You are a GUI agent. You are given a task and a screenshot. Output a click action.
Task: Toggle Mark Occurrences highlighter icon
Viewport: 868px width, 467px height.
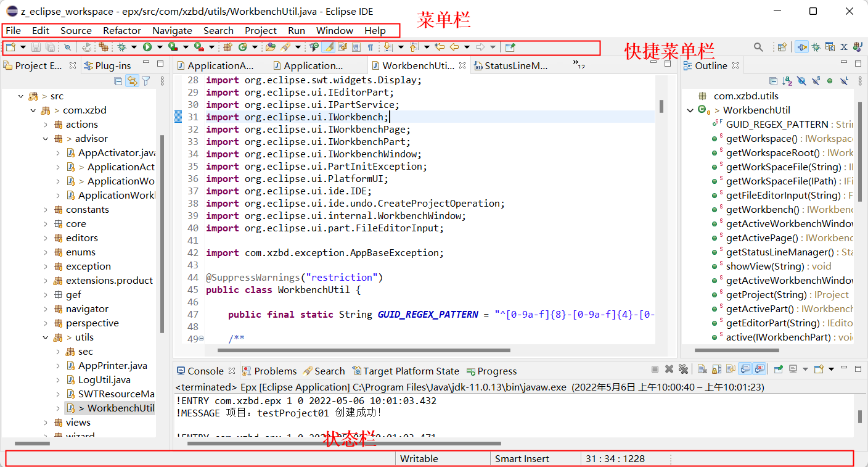coord(329,47)
